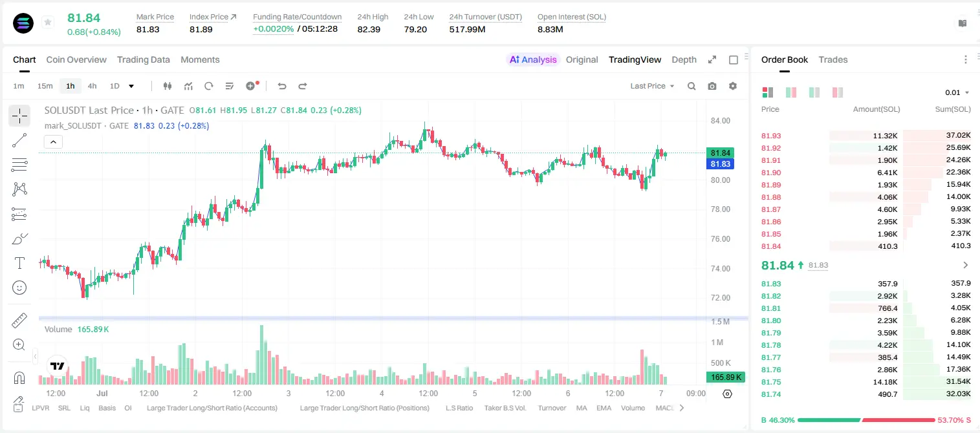Open the 0.01 price precision dropdown
The width and height of the screenshot is (980, 433).
957,92
